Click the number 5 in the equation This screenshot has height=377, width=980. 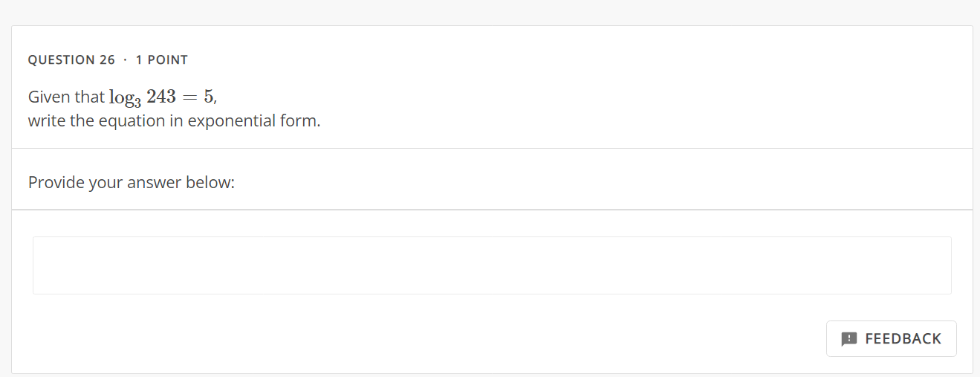209,97
